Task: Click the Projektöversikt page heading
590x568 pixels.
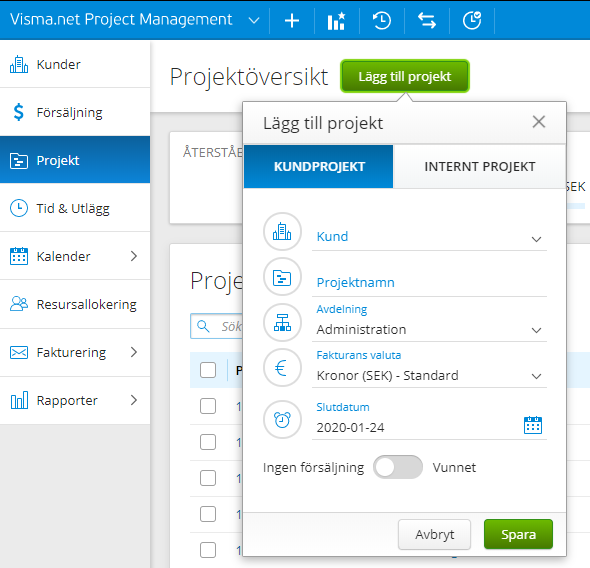Action: tap(249, 77)
